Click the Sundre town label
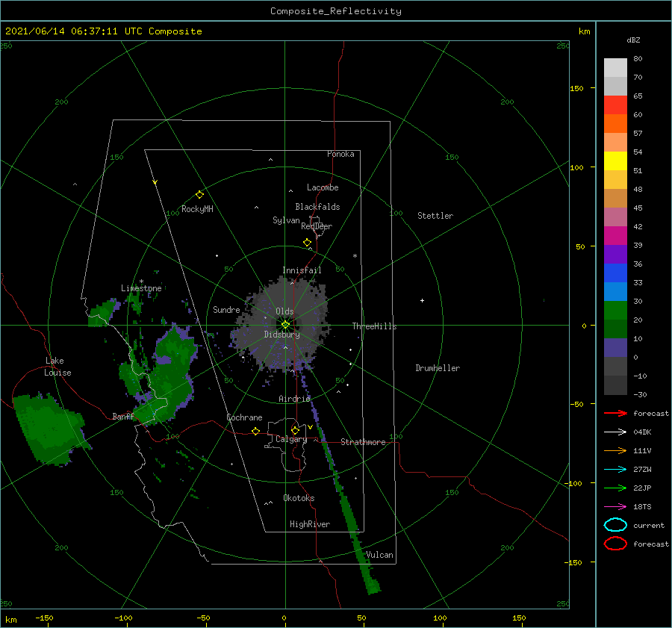The height and width of the screenshot is (628, 672). click(x=226, y=309)
